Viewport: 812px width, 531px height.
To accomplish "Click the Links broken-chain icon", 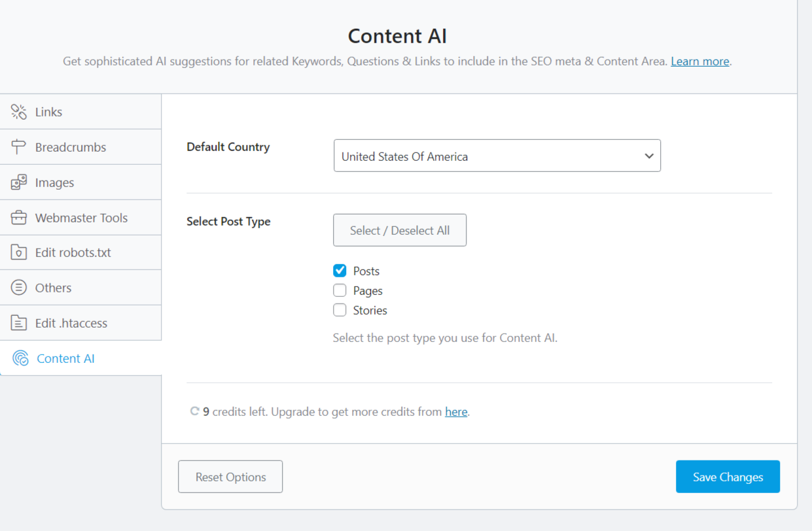I will (19, 112).
